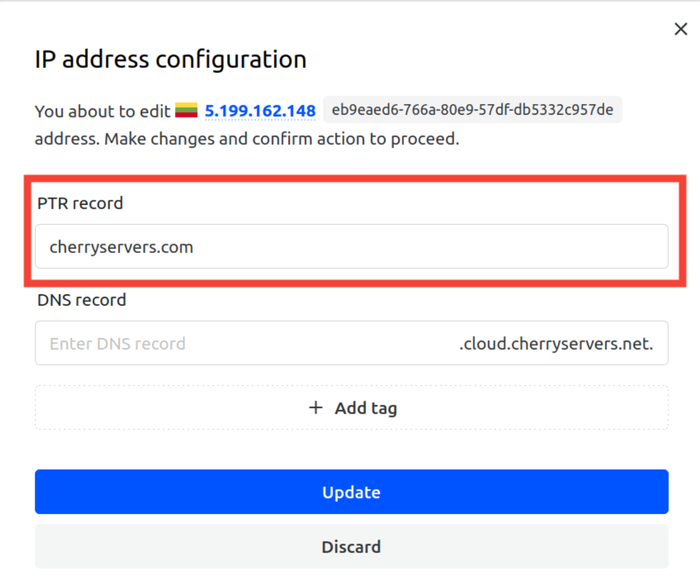Click empty space right of cherryservers.com in PTR field
This screenshot has height=588, width=700.
click(444, 247)
